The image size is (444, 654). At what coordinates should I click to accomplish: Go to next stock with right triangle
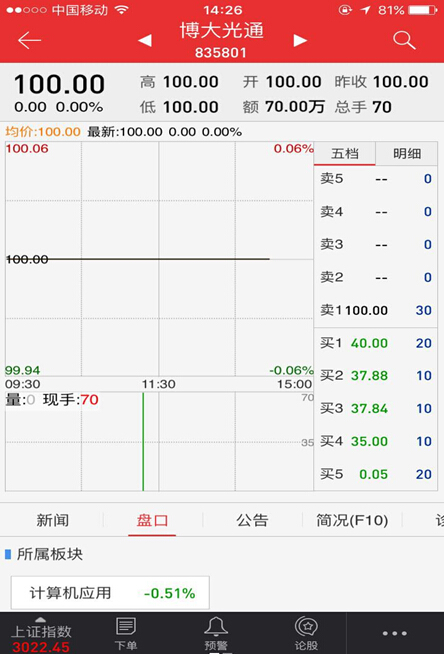[300, 40]
